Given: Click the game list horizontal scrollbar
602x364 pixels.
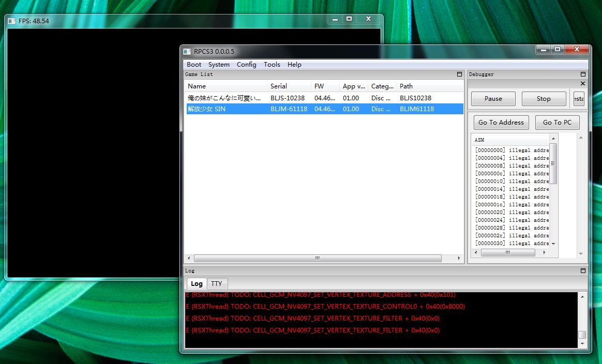Looking at the screenshot, I should coord(317,258).
